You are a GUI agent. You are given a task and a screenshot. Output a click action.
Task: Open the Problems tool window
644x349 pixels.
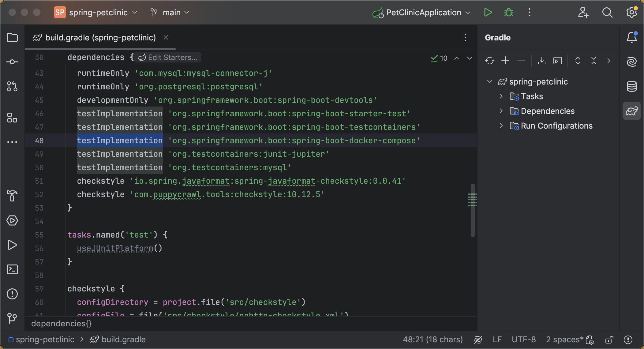point(12,294)
